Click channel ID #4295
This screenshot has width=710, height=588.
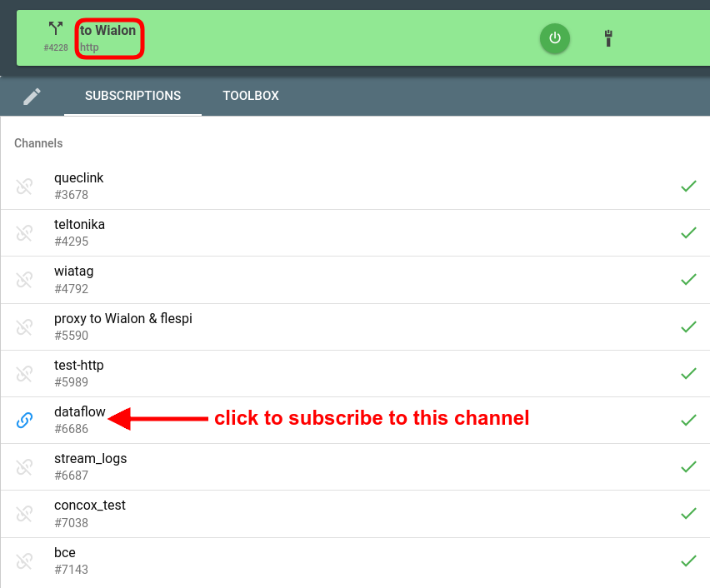coord(71,242)
